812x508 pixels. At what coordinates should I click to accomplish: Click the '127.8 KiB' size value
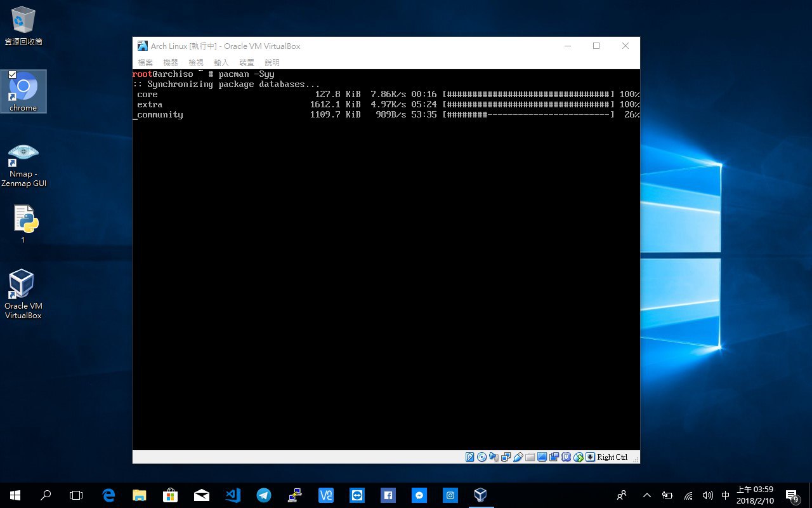(337, 95)
